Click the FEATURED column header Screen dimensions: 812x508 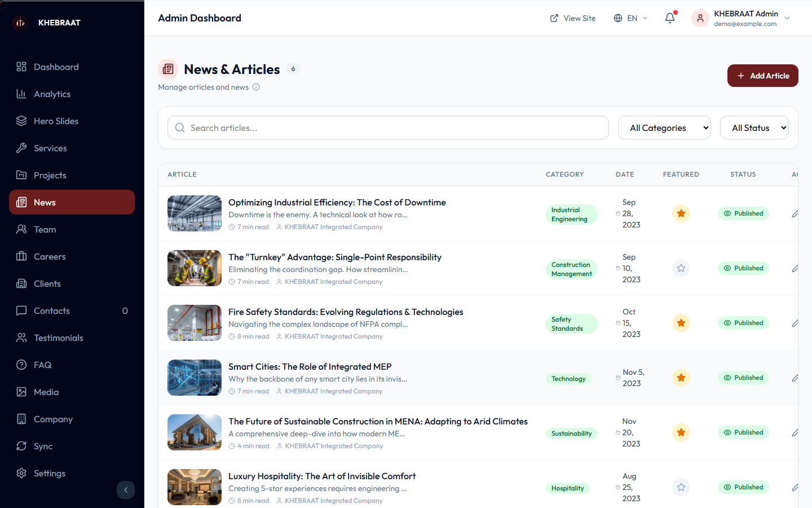click(681, 174)
